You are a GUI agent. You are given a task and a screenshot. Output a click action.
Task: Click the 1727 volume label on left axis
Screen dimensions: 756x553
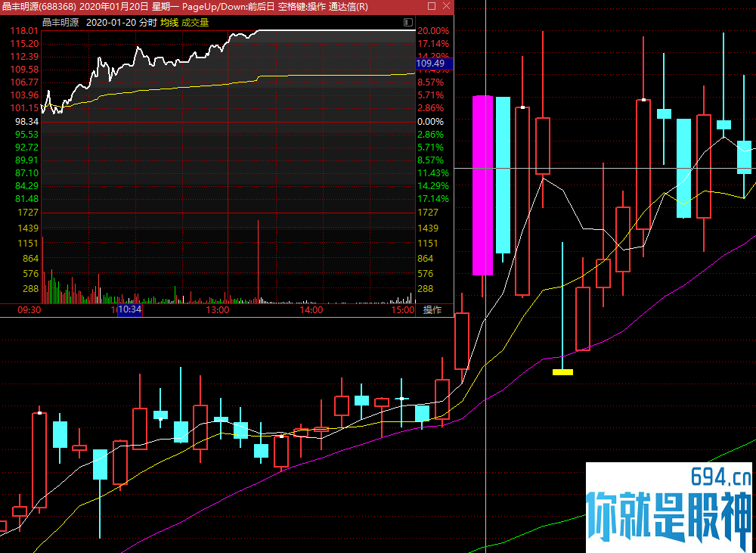point(28,213)
